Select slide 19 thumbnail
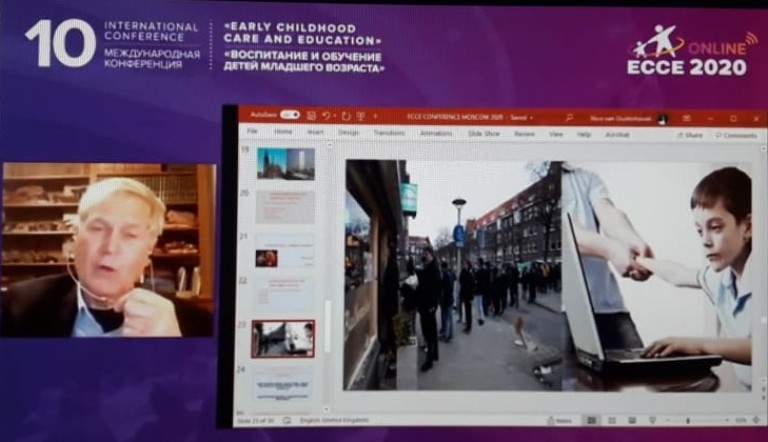The height and width of the screenshot is (442, 768). pyautogui.click(x=286, y=164)
